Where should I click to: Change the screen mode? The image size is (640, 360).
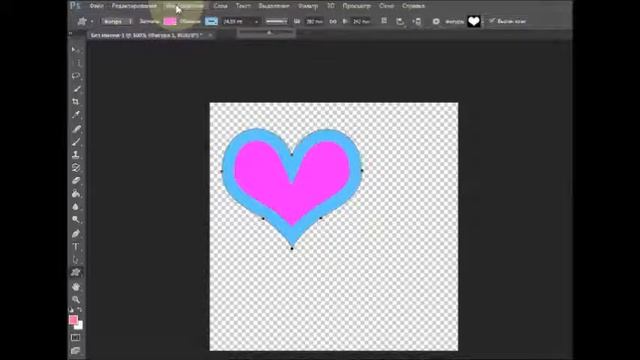(76, 351)
